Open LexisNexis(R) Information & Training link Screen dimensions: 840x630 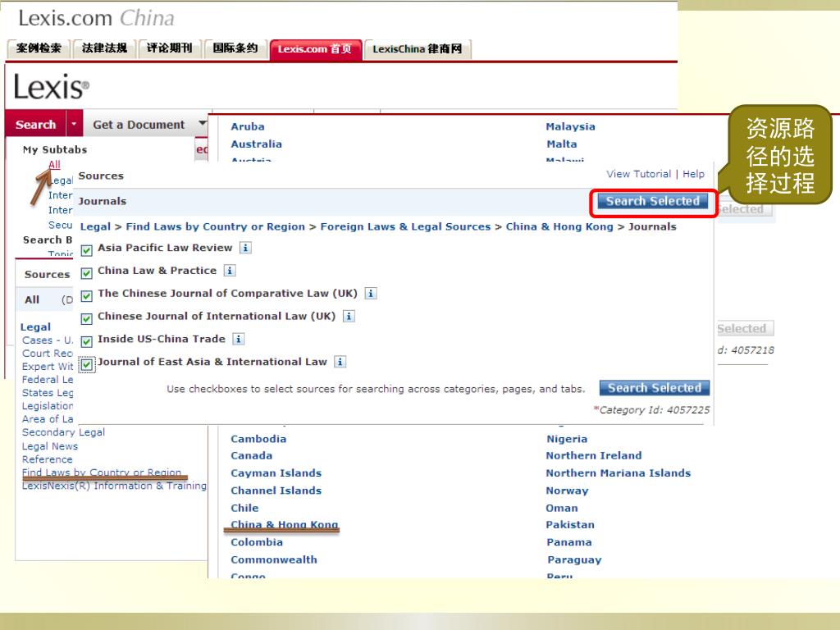tap(114, 486)
